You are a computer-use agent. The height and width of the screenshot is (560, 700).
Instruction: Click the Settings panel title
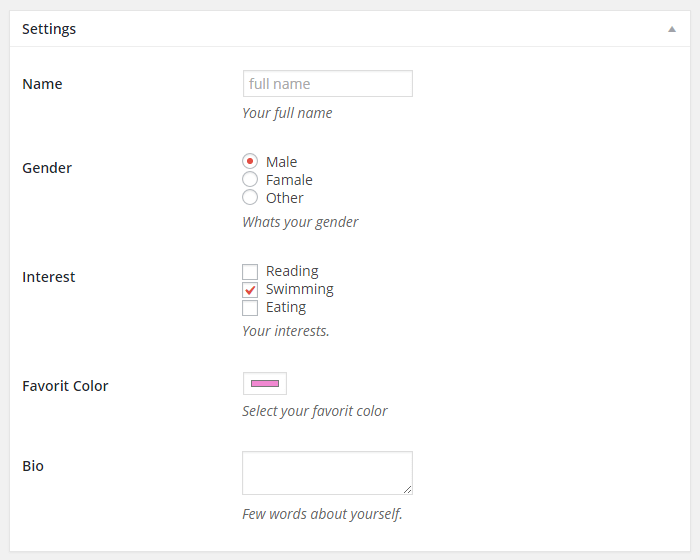click(49, 29)
